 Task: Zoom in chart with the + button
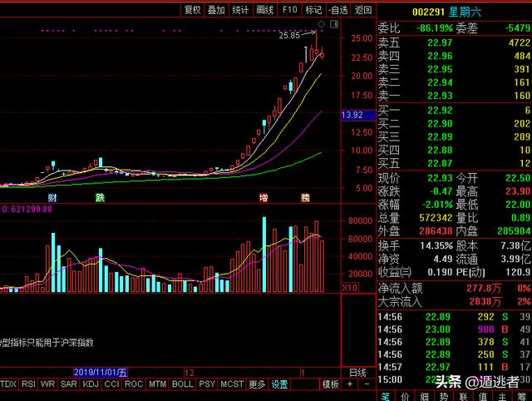350,384
